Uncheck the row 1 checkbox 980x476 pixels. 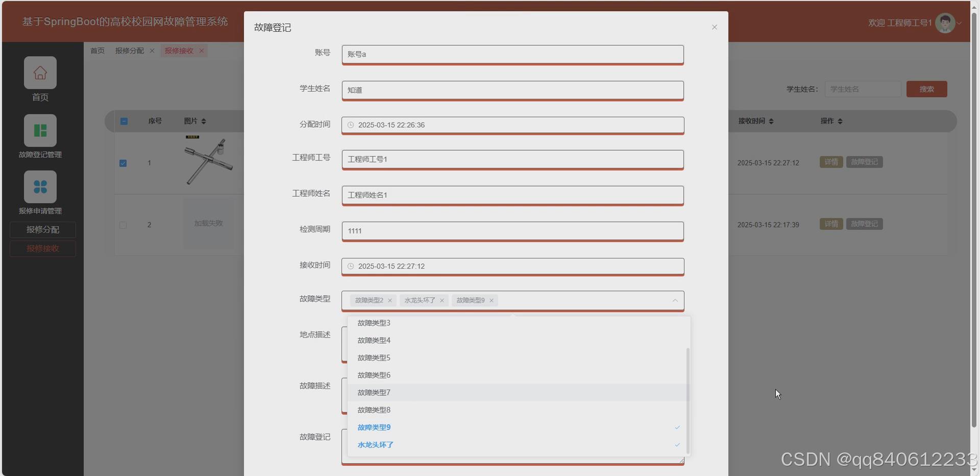(123, 163)
